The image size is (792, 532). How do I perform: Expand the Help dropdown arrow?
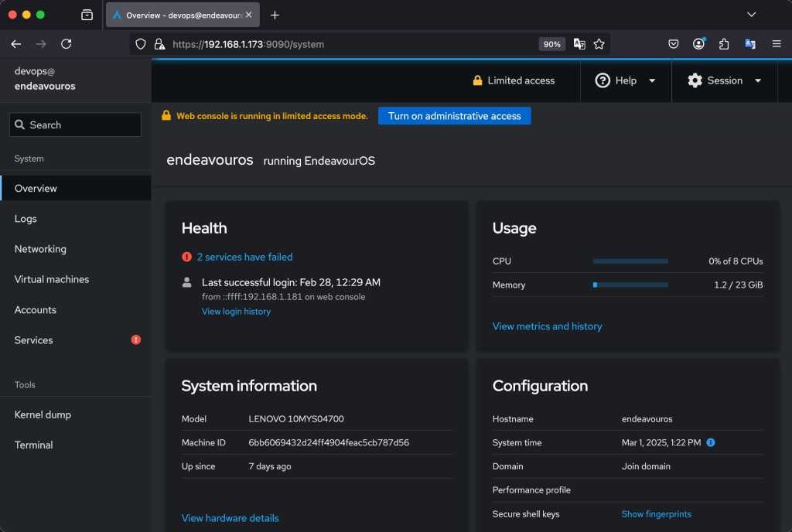click(652, 80)
